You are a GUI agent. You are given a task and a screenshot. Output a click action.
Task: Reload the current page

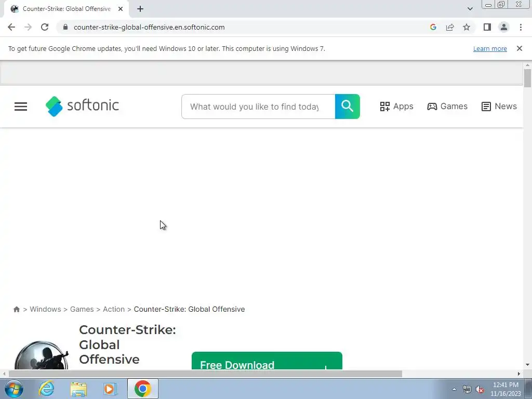[x=45, y=27]
